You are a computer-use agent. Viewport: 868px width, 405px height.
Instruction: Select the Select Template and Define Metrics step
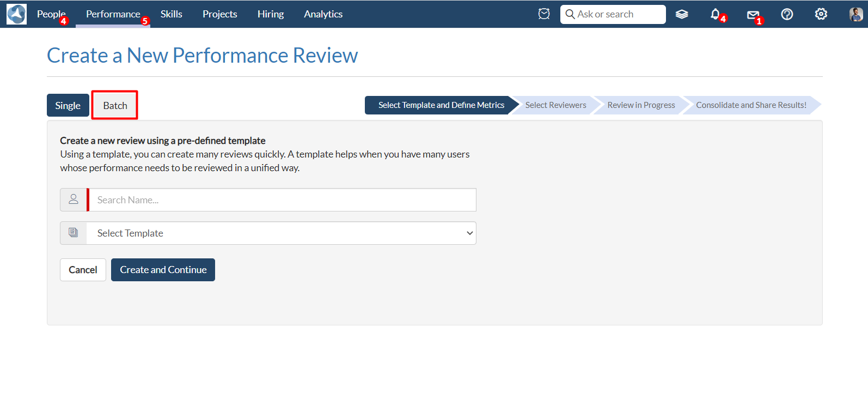coord(441,105)
